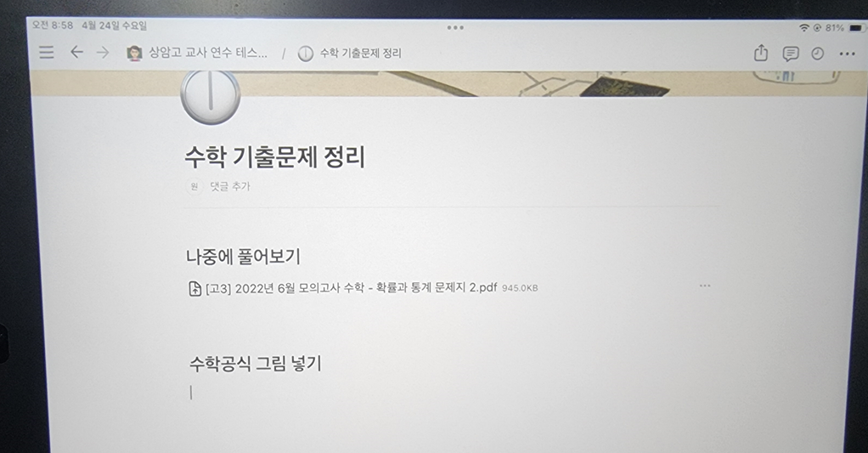
Task: Click the 수학 기출문제 정리 breadcrumb
Action: pos(360,54)
